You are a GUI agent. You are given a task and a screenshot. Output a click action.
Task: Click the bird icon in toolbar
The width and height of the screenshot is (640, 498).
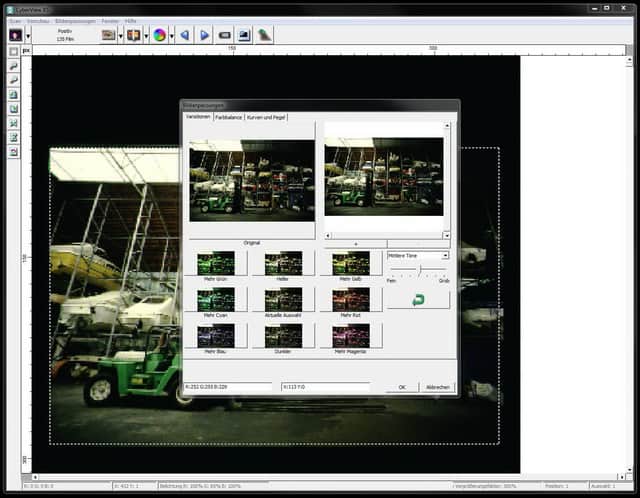click(x=264, y=35)
